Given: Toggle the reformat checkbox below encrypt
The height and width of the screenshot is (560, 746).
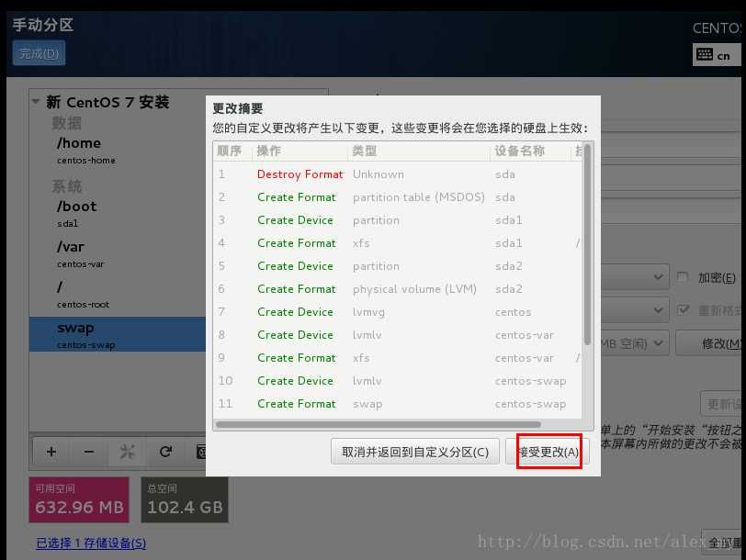Looking at the screenshot, I should tap(683, 310).
